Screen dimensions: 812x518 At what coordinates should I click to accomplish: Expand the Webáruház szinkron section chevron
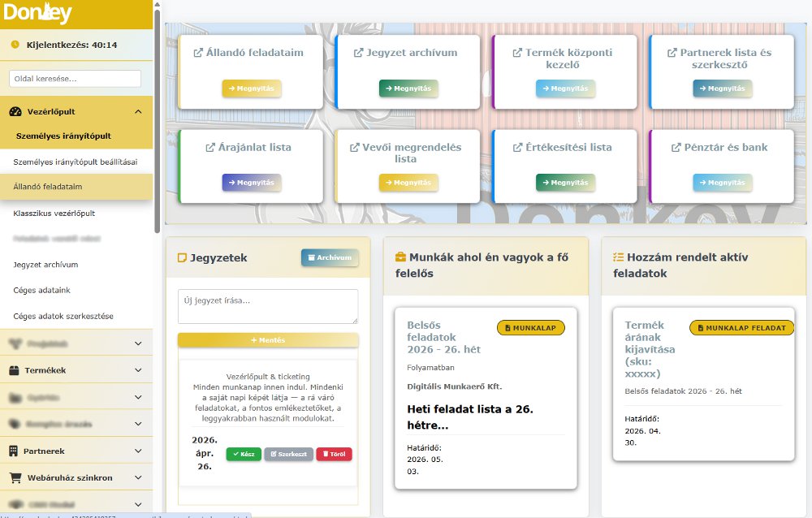point(138,477)
